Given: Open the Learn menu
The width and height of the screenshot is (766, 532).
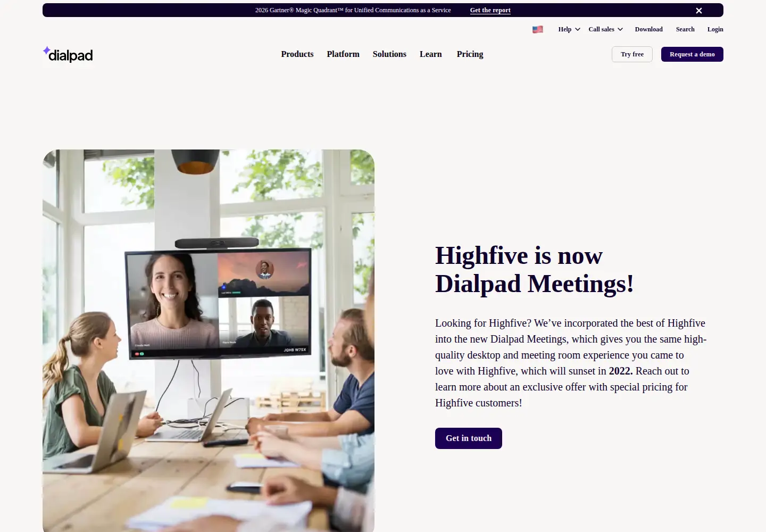Looking at the screenshot, I should click(431, 54).
